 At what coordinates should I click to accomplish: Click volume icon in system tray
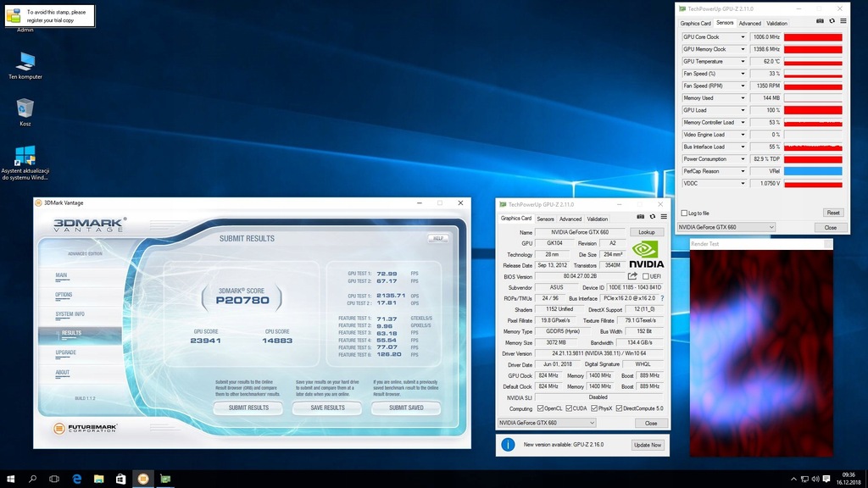[x=815, y=480]
